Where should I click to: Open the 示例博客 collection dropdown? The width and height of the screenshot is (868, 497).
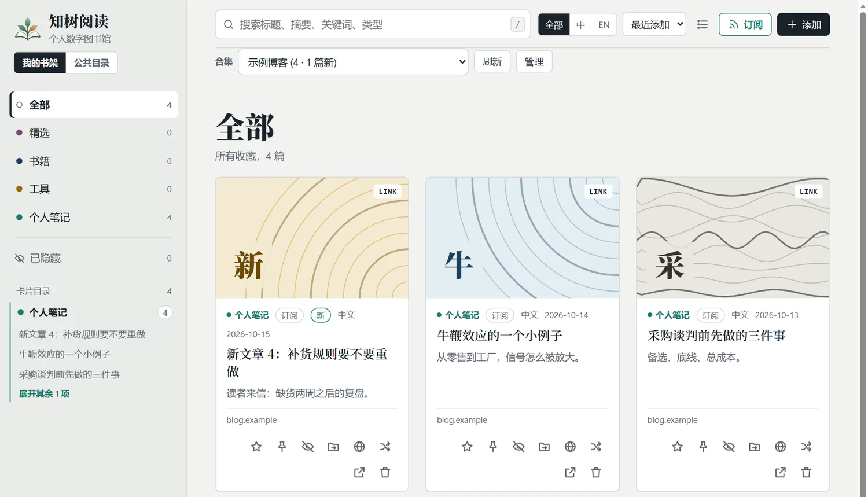(353, 62)
